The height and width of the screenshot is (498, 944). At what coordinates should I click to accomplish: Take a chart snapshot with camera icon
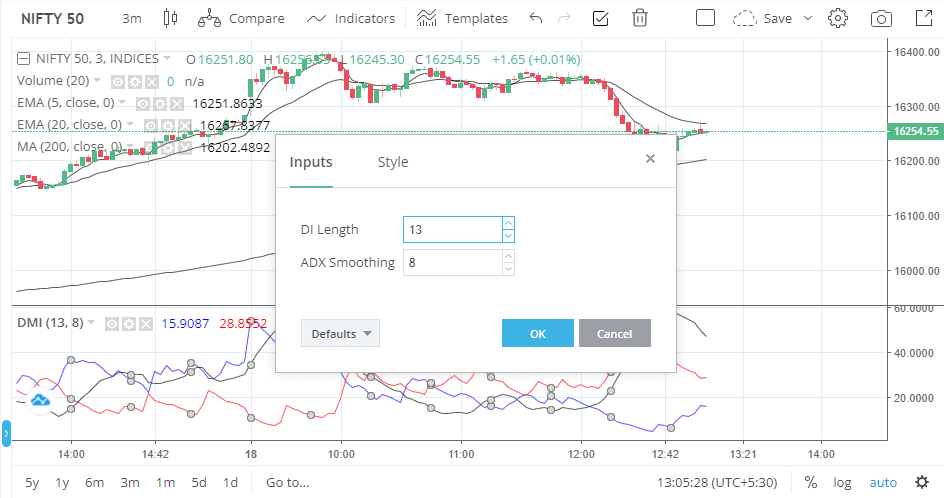(881, 19)
